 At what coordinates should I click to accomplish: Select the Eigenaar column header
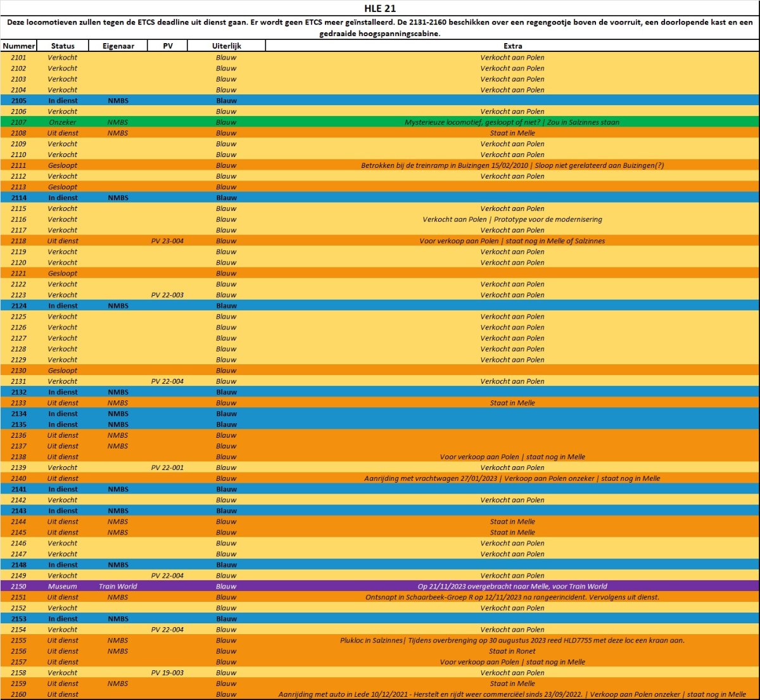(118, 46)
